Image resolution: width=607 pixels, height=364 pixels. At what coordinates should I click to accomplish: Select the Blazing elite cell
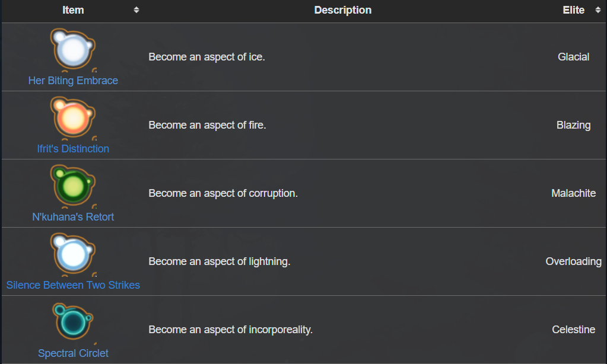click(573, 125)
